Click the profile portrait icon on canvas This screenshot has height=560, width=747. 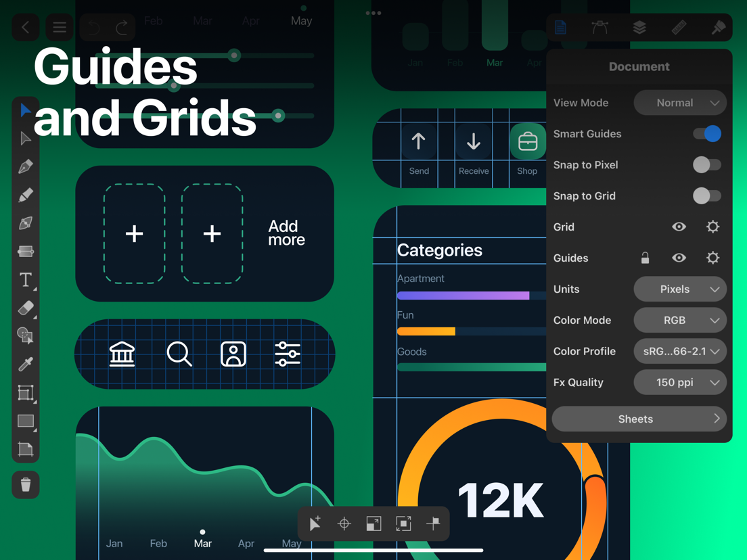(x=233, y=354)
